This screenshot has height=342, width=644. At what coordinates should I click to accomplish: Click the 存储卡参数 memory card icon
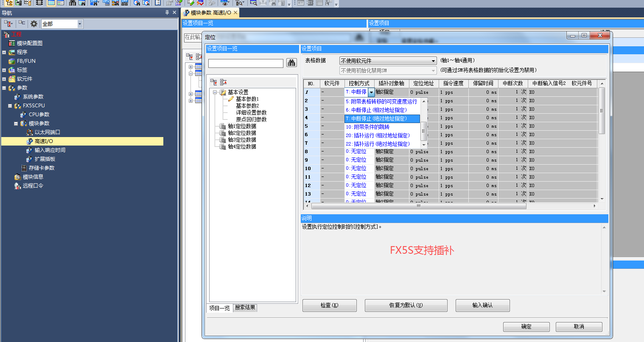tap(24, 168)
